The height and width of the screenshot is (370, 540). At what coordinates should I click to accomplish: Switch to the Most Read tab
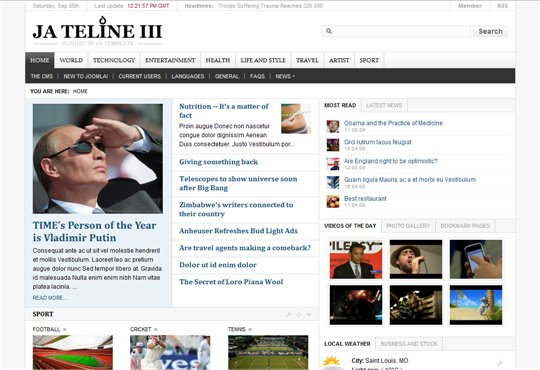(x=340, y=105)
